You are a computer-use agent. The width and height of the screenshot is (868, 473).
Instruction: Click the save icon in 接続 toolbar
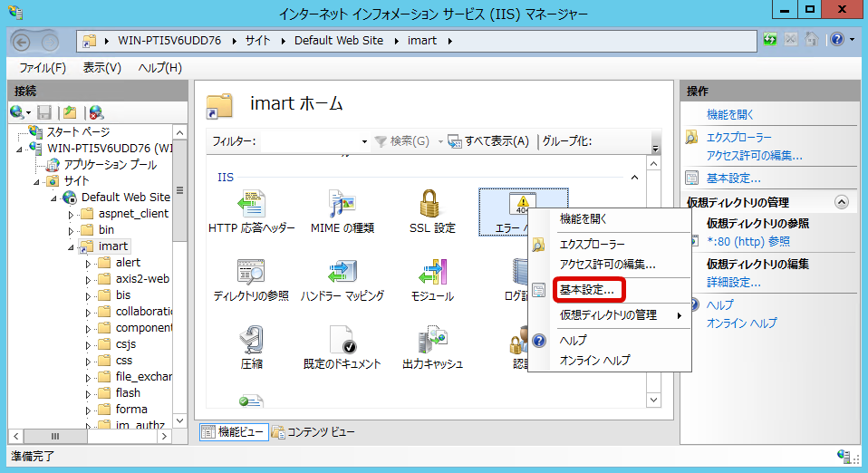[44, 112]
